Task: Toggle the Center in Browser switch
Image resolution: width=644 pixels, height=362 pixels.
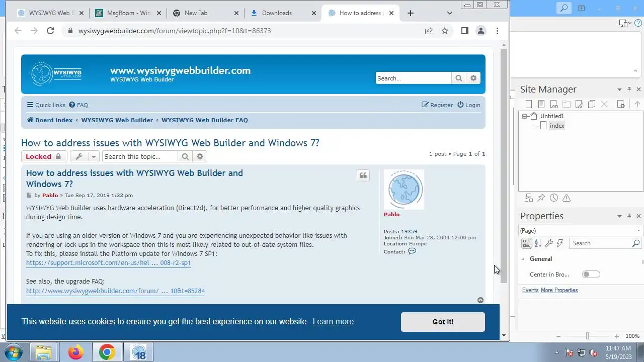Action: pyautogui.click(x=591, y=275)
